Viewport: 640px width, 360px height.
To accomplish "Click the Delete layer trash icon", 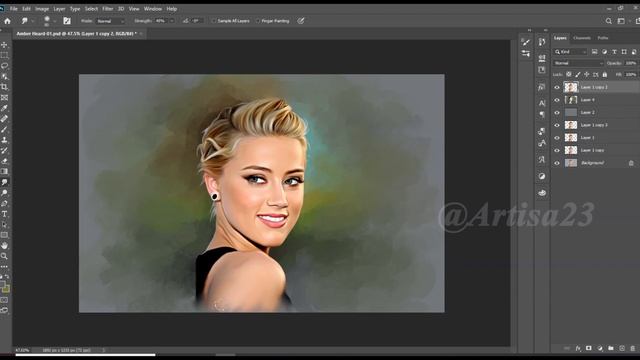I will [632, 348].
